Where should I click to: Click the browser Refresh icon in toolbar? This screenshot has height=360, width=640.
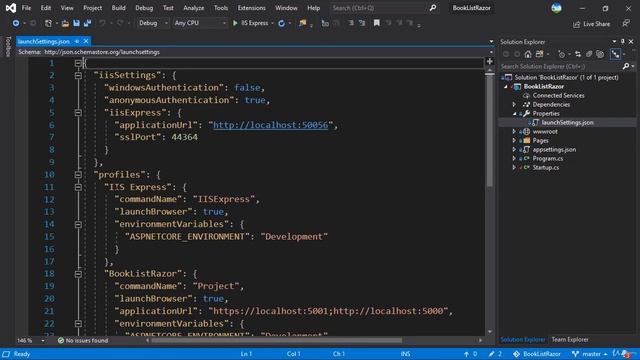pyautogui.click(x=282, y=23)
